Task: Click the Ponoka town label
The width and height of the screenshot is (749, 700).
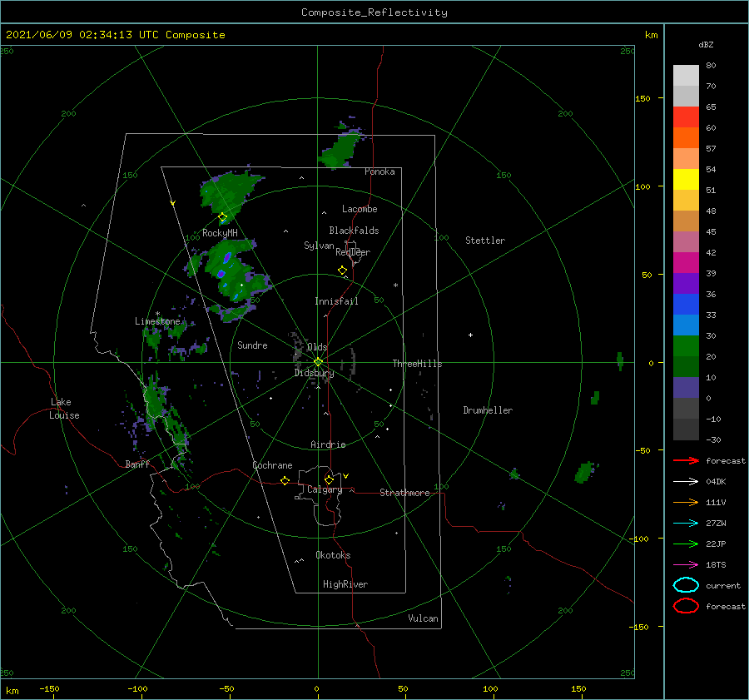Action: click(x=379, y=171)
